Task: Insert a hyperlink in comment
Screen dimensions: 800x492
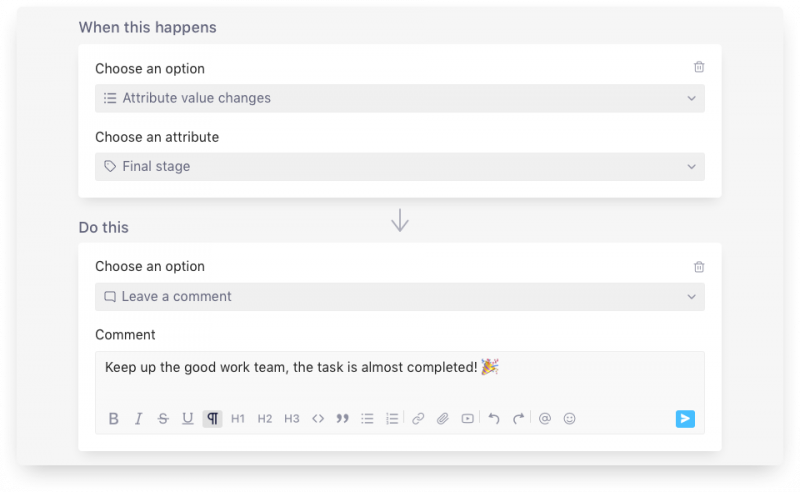Action: pyautogui.click(x=418, y=419)
